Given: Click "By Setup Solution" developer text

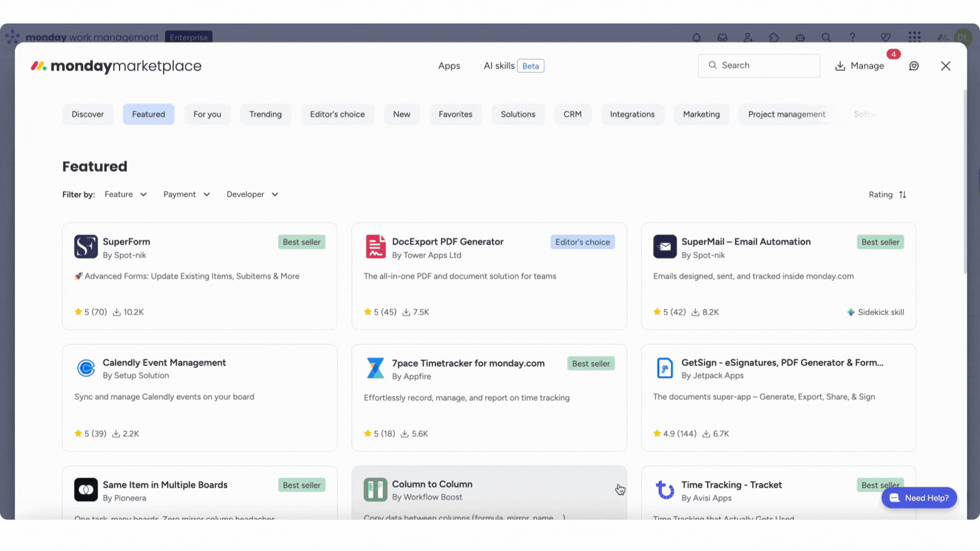Looking at the screenshot, I should pos(136,375).
